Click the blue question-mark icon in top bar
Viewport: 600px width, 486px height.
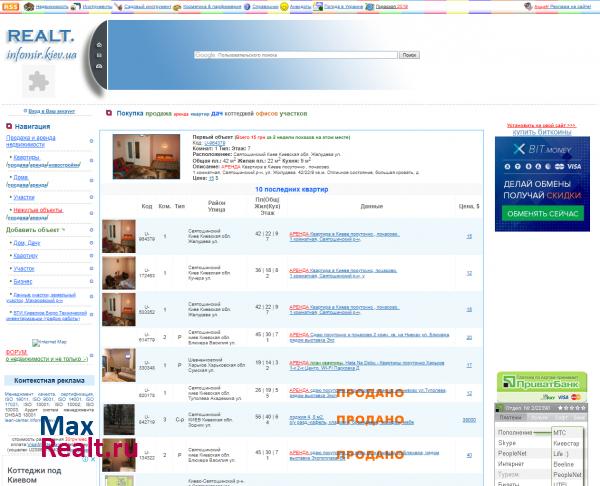[x=247, y=7]
